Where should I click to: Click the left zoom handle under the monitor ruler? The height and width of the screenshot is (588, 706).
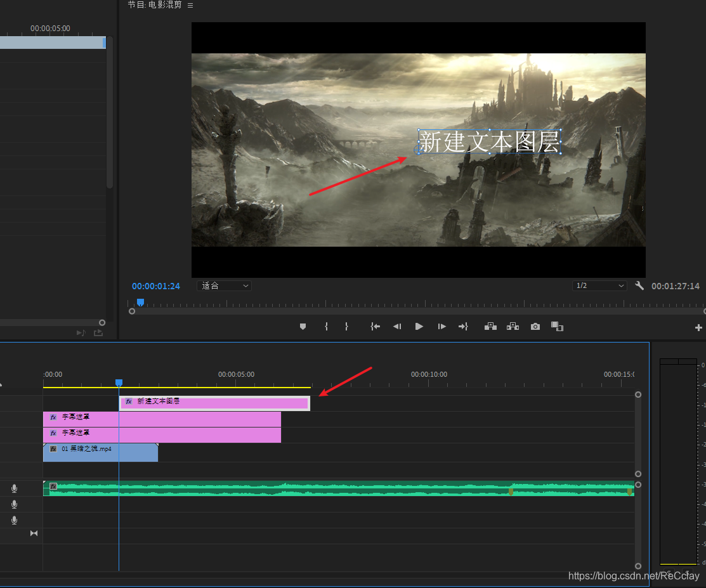(132, 311)
